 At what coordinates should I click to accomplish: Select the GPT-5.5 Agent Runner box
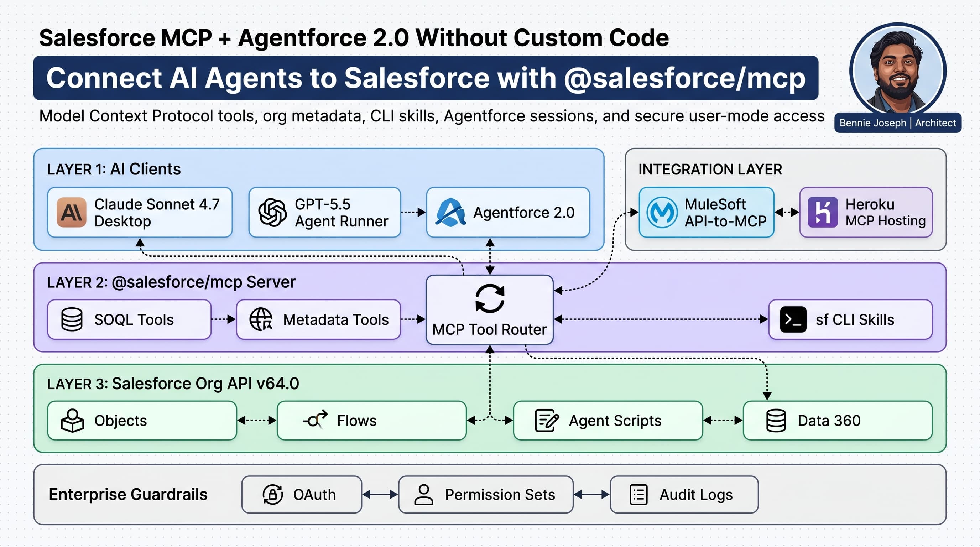pyautogui.click(x=325, y=212)
